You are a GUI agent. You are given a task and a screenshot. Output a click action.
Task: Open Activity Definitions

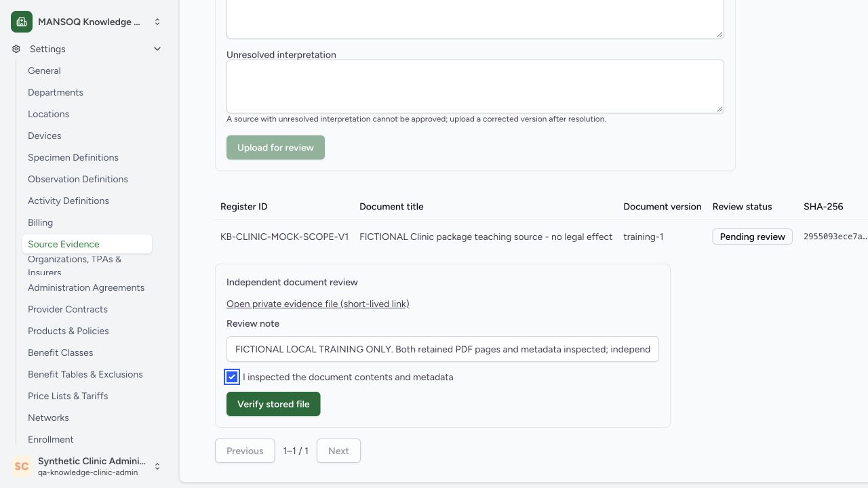pyautogui.click(x=68, y=201)
